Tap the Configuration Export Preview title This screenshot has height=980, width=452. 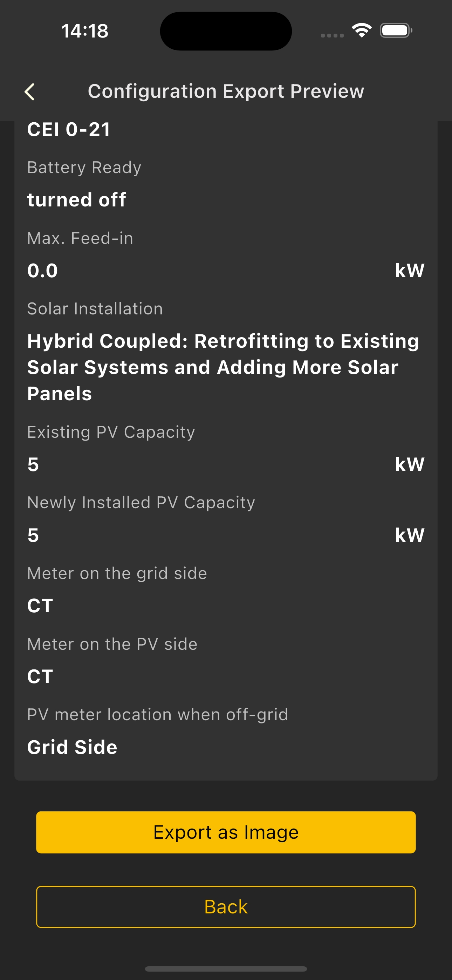[226, 91]
